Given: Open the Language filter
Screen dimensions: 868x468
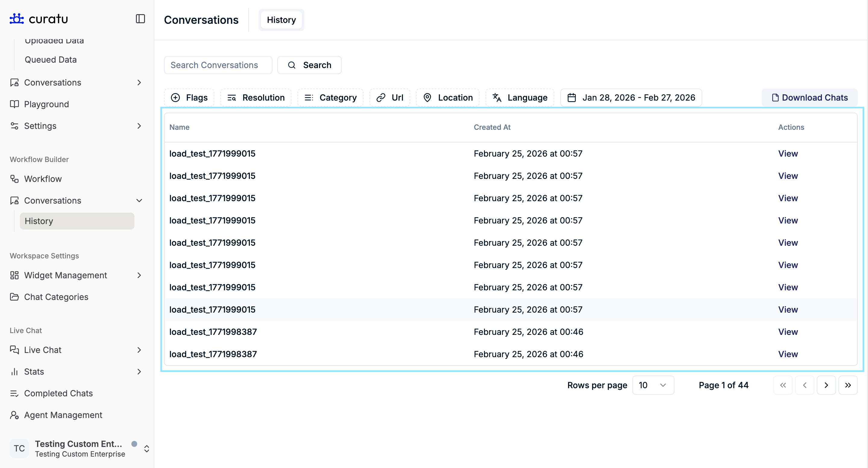Looking at the screenshot, I should click(x=520, y=98).
